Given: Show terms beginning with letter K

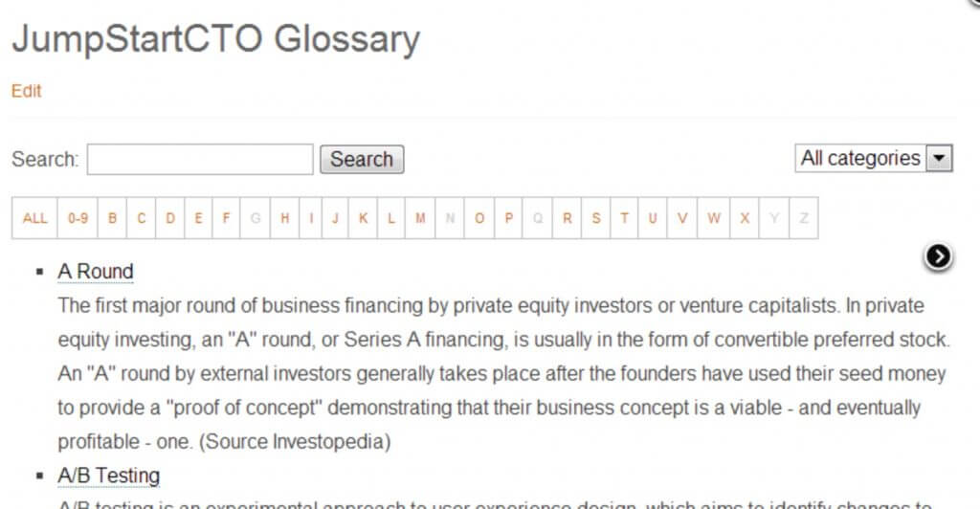Looking at the screenshot, I should 364,218.
